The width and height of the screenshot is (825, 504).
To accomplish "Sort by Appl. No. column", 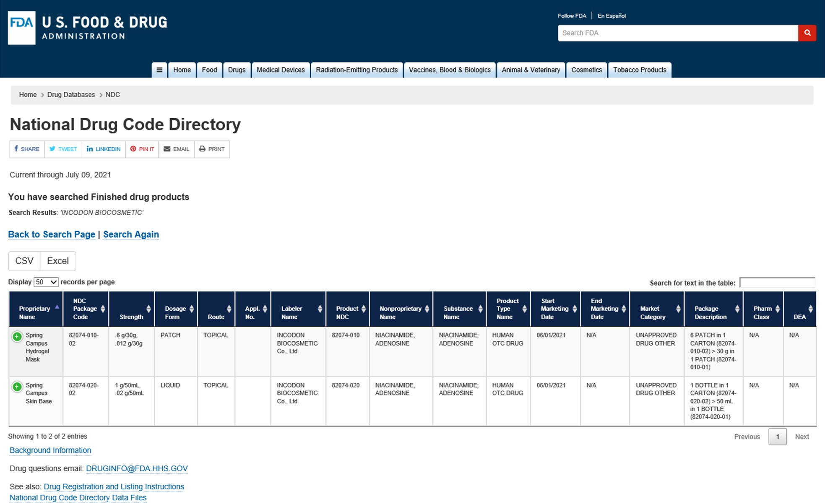I will pos(253,309).
